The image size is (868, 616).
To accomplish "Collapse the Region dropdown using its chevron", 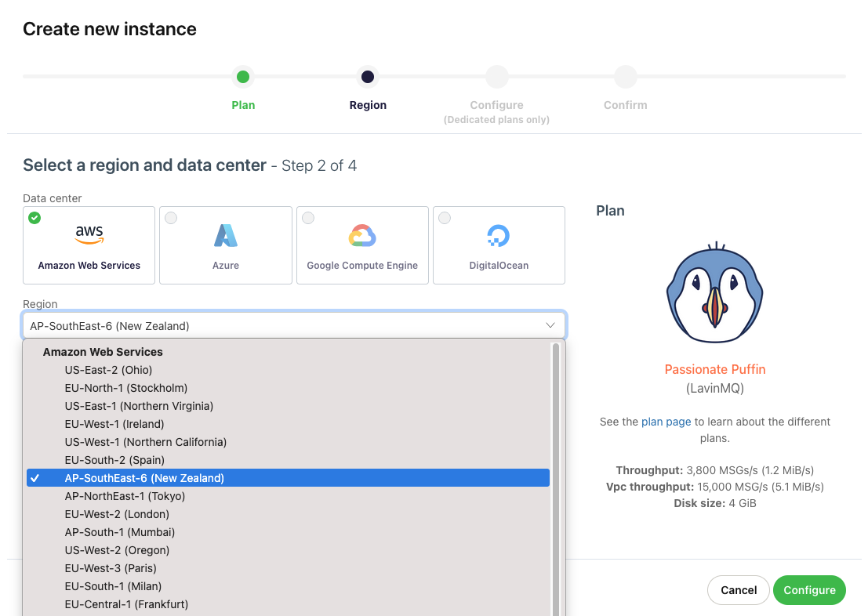I will (x=550, y=325).
